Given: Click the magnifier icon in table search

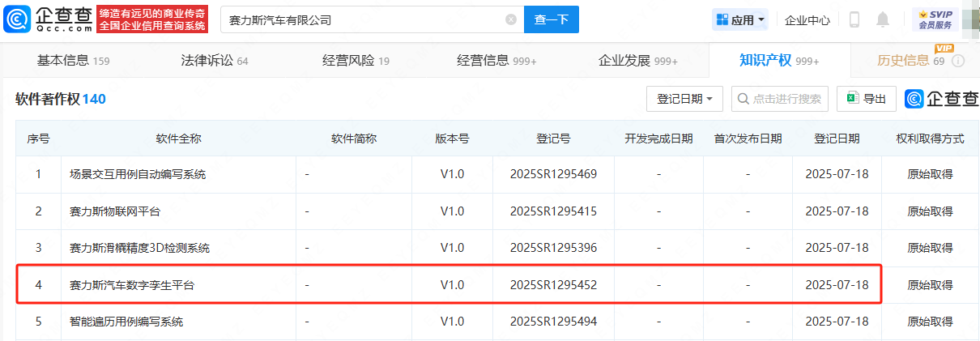Looking at the screenshot, I should click(x=744, y=99).
